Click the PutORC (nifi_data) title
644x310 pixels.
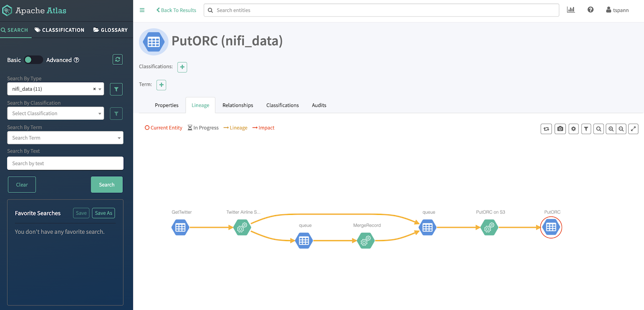pyautogui.click(x=227, y=41)
